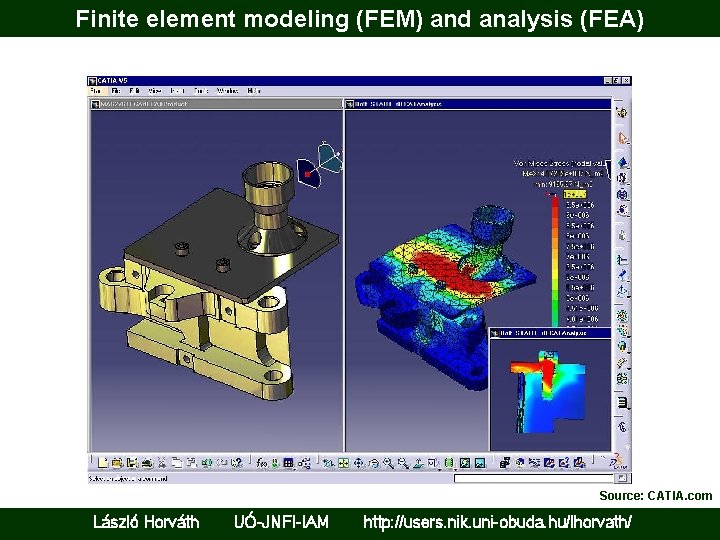720x540 pixels.
Task: Click the green bottom of stress legend bar
Action: 555,318
